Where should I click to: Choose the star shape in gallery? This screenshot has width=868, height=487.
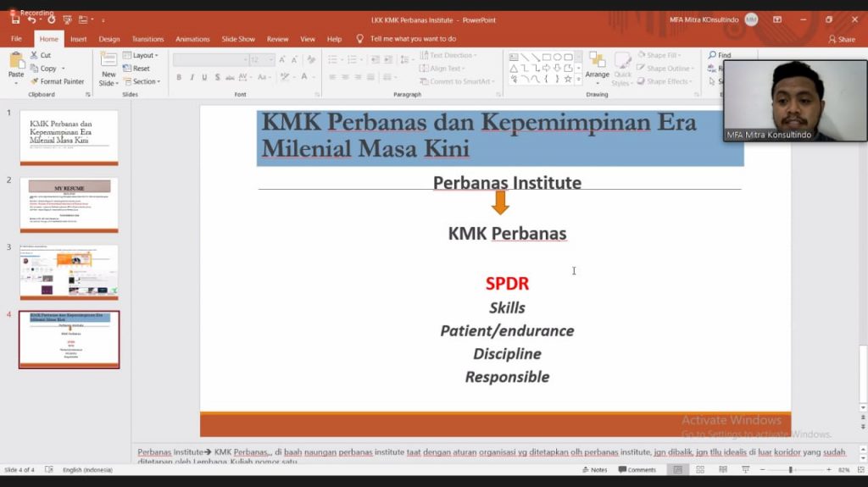[x=568, y=79]
